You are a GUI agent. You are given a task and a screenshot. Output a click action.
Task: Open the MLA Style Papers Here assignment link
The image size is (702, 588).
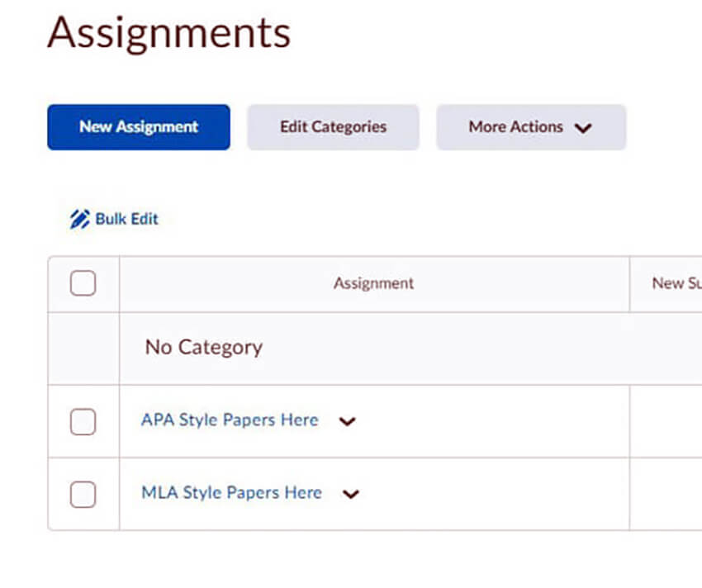[231, 492]
